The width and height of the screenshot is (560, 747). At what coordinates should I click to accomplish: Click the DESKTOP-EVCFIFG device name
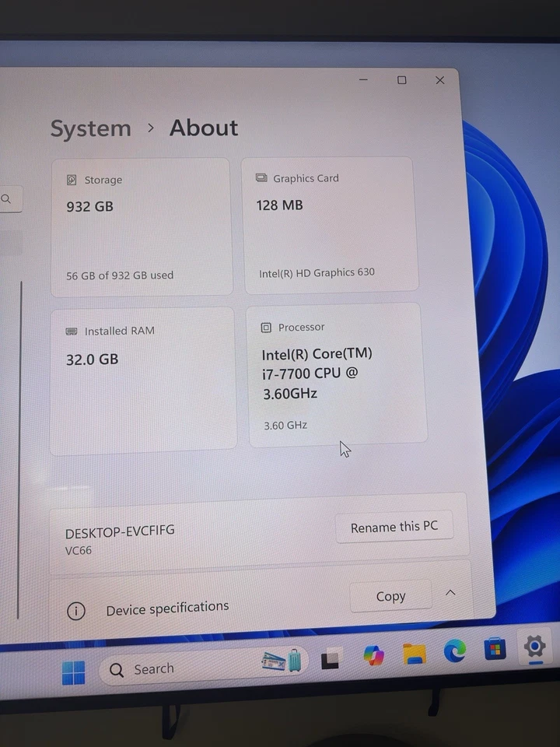pyautogui.click(x=120, y=531)
